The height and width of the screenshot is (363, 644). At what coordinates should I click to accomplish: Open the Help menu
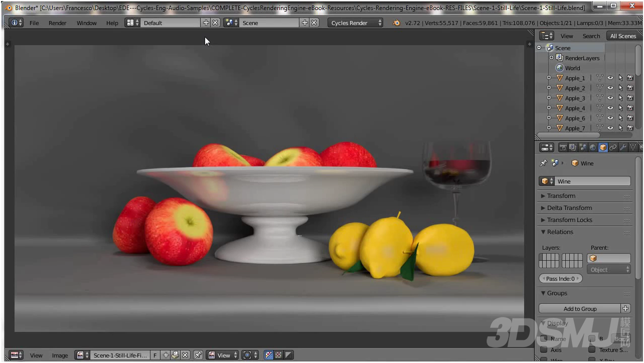[112, 23]
